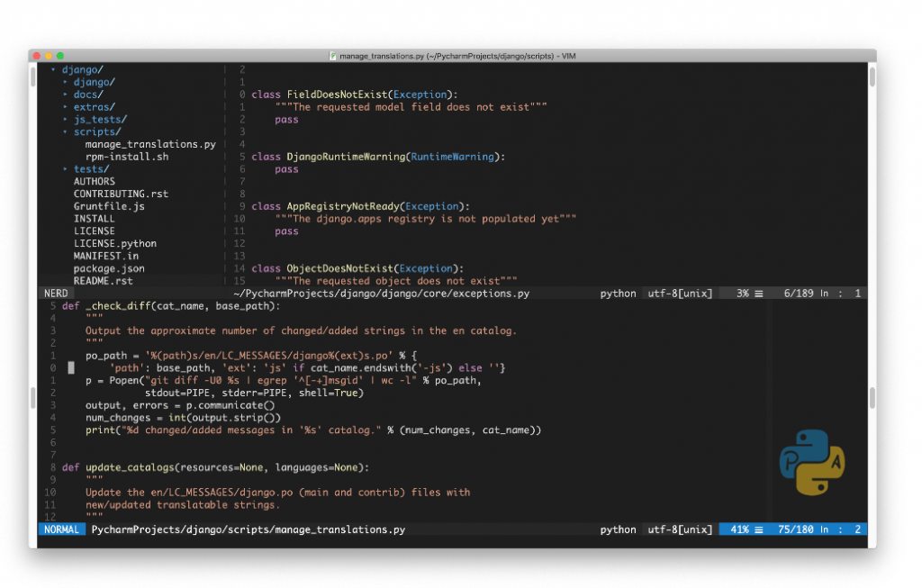This screenshot has height=588, width=922.
Task: Click the output, errors = p.communicate() line
Action: 180,405
